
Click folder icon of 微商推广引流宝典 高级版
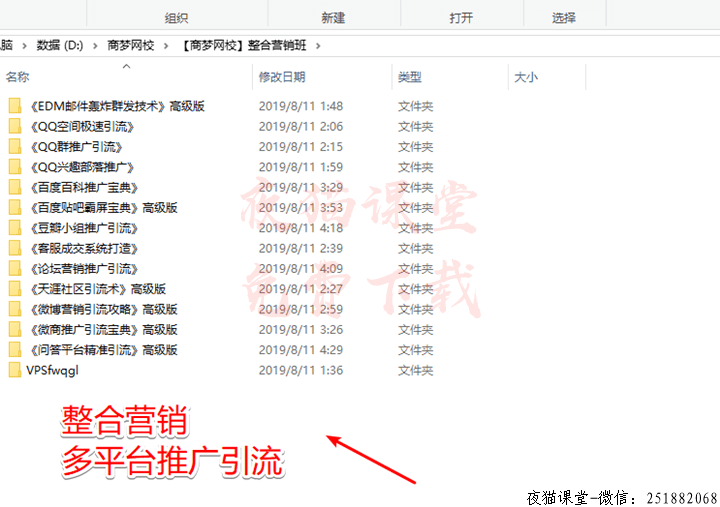click(15, 329)
